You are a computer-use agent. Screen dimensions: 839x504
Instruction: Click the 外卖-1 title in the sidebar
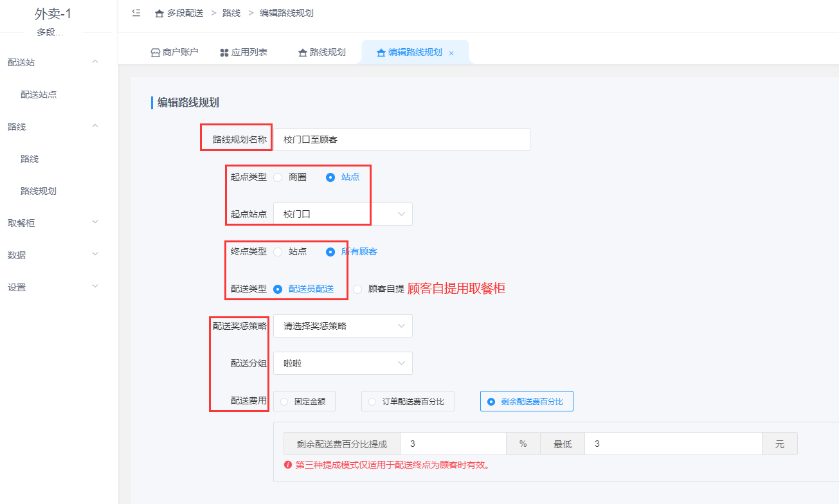(x=53, y=15)
